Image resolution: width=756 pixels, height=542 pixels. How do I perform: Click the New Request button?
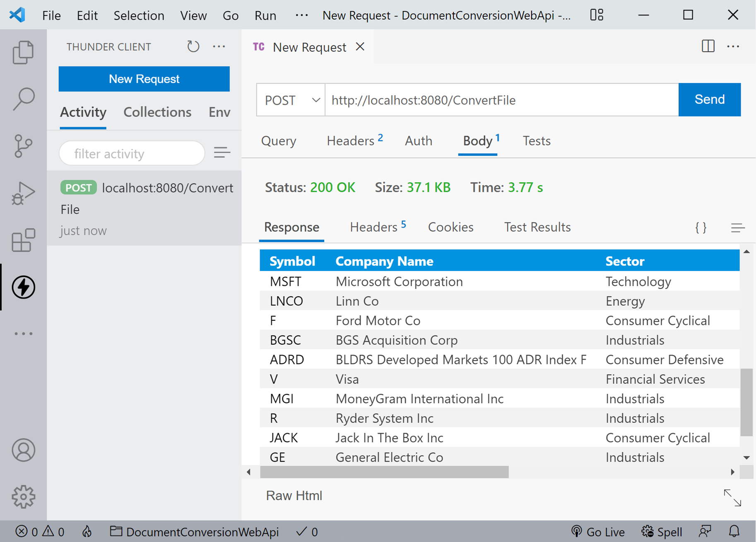coord(144,79)
